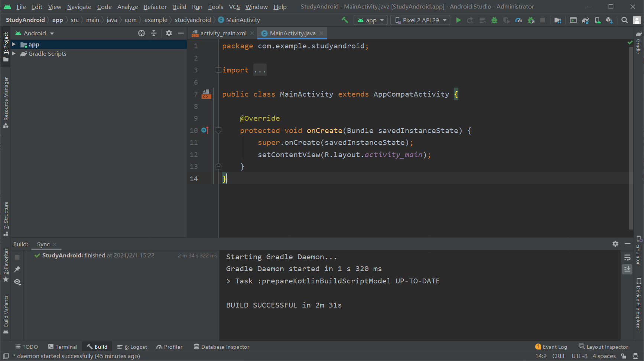Close the activity_main.xml tab

click(252, 33)
